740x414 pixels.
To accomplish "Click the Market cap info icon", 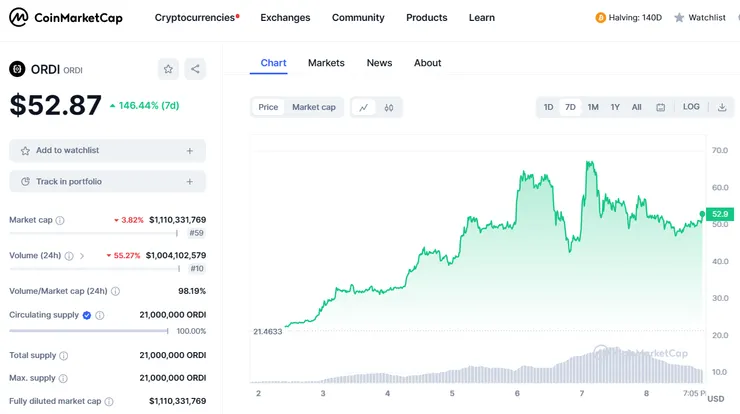I will 60,220.
